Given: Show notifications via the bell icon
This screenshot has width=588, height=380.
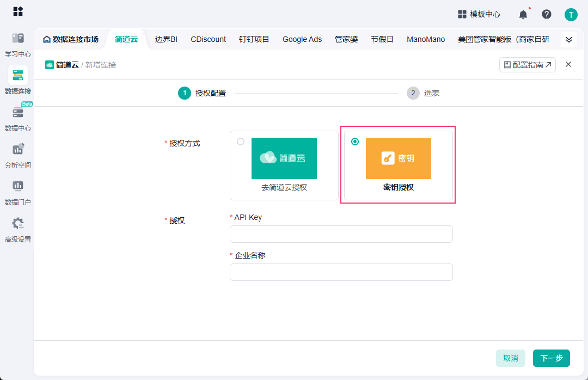Looking at the screenshot, I should [523, 14].
